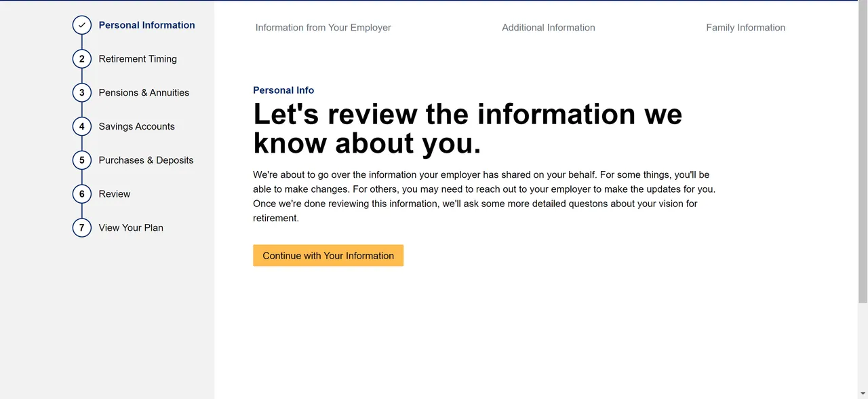Click the View Your Plan step label

pos(131,227)
